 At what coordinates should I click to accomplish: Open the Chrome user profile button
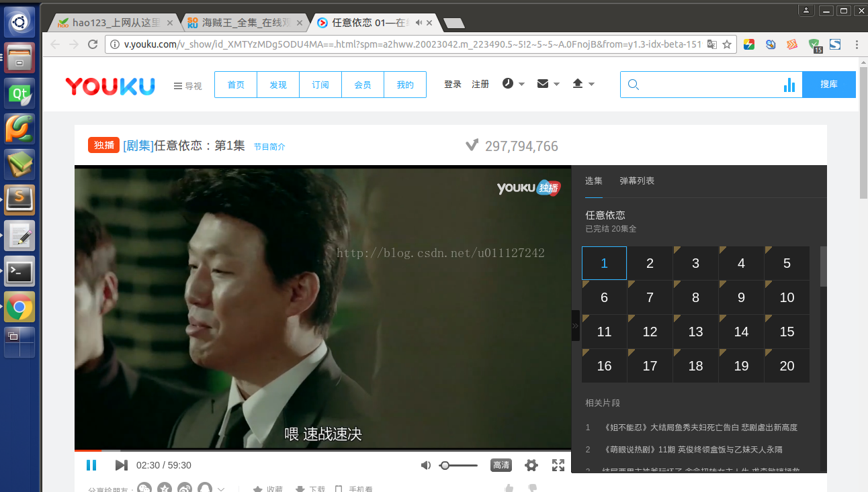[806, 10]
